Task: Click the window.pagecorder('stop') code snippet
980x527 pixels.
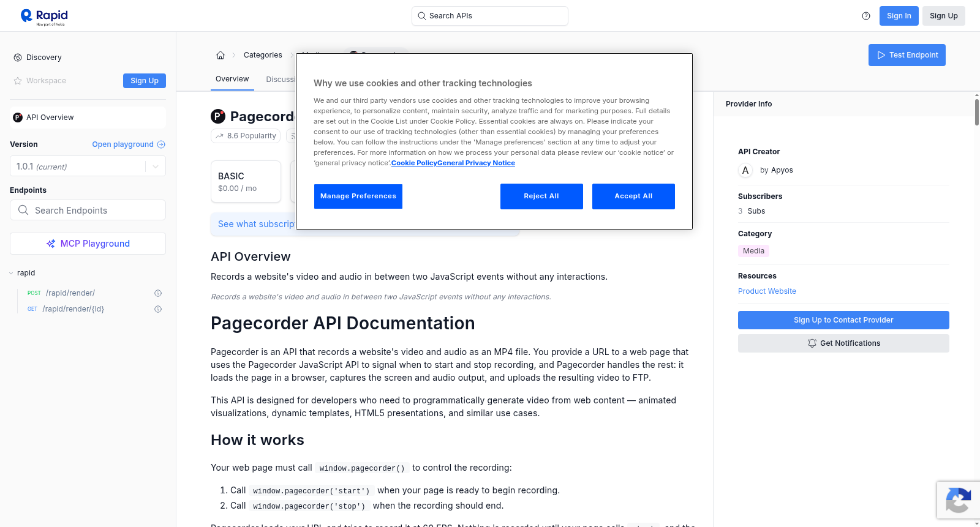Action: coord(309,506)
